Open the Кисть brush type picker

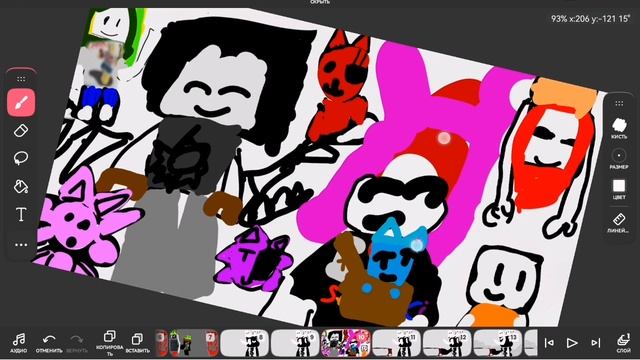619,128
